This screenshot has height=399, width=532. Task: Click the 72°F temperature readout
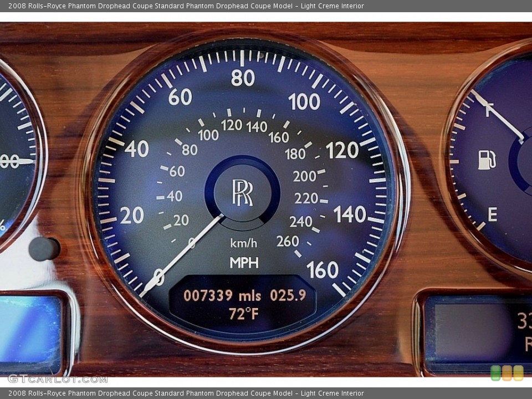coord(243,314)
